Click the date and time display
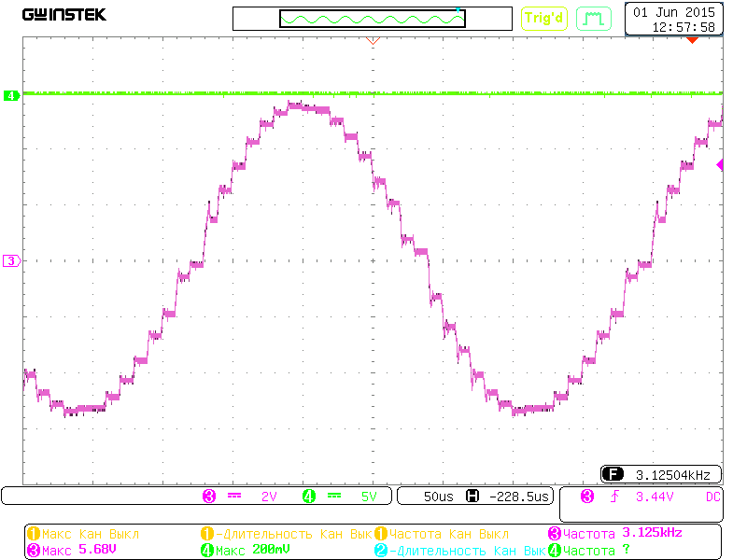The width and height of the screenshot is (747, 560). [x=673, y=19]
